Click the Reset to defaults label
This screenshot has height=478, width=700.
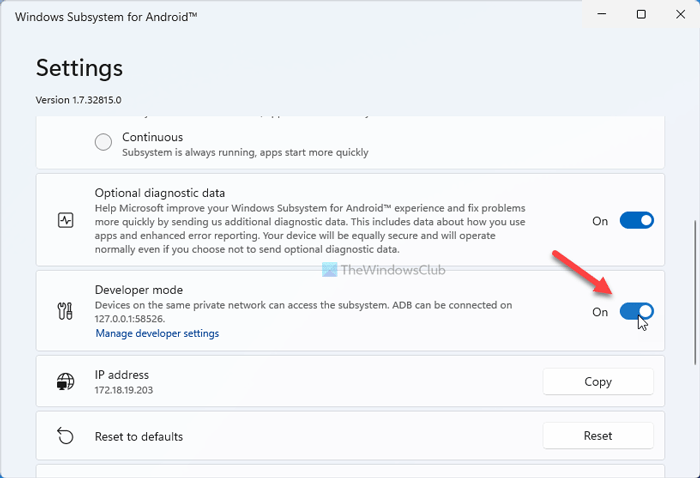click(x=138, y=436)
